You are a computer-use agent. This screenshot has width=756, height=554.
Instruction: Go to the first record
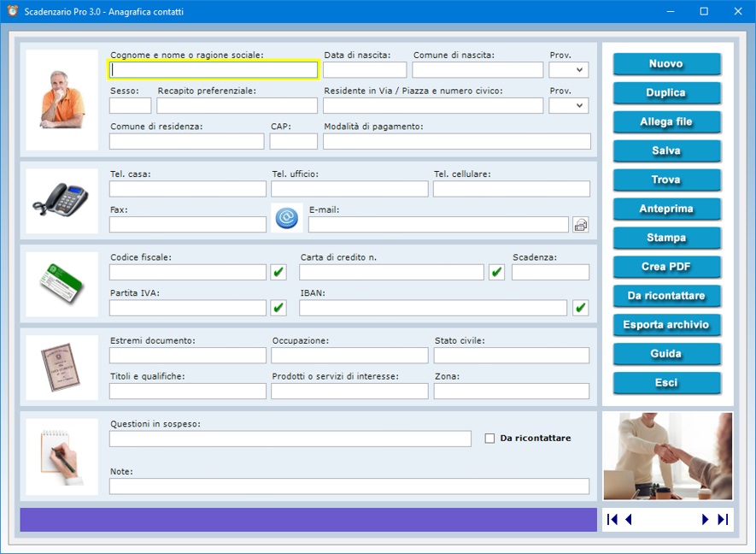(x=612, y=519)
